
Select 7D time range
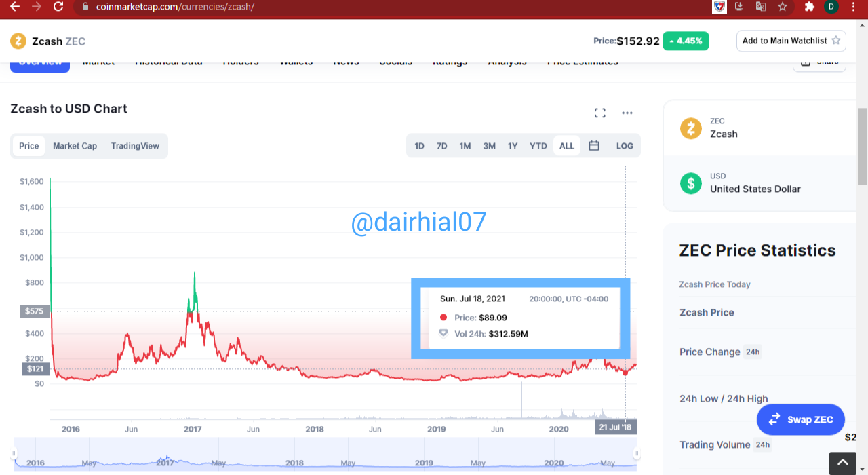point(441,146)
